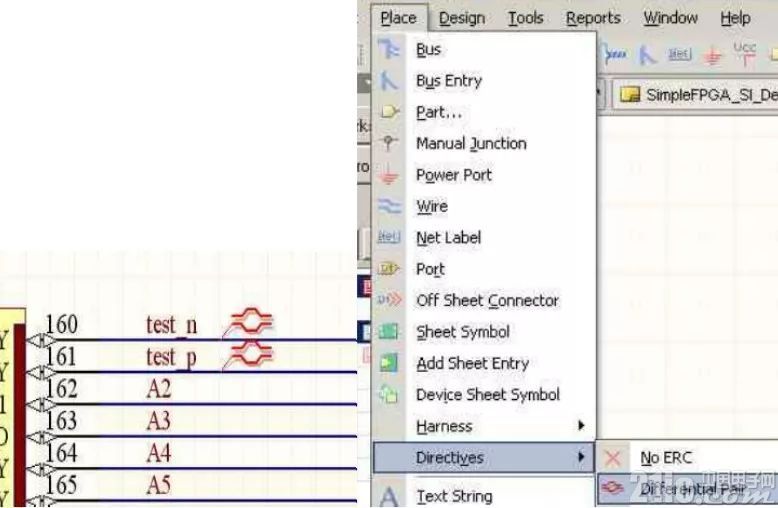Click the Manual Junction icon

[389, 143]
